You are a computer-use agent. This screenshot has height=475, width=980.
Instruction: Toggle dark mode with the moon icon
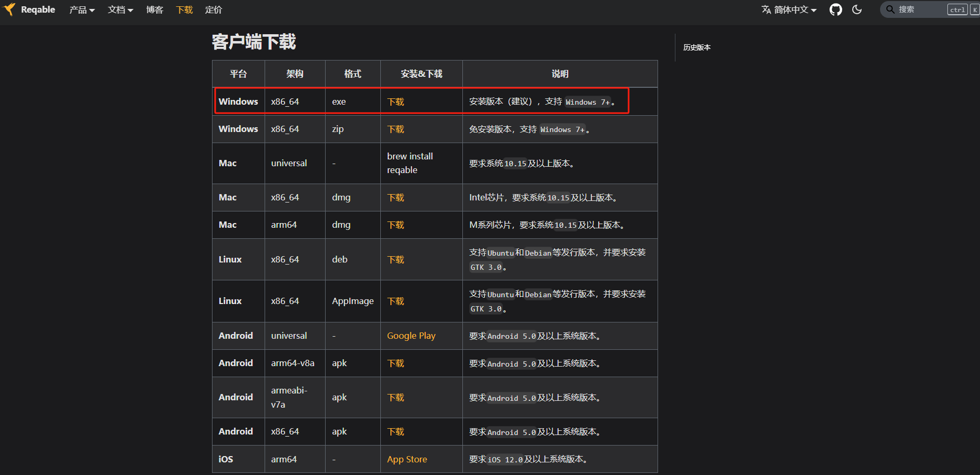(857, 9)
